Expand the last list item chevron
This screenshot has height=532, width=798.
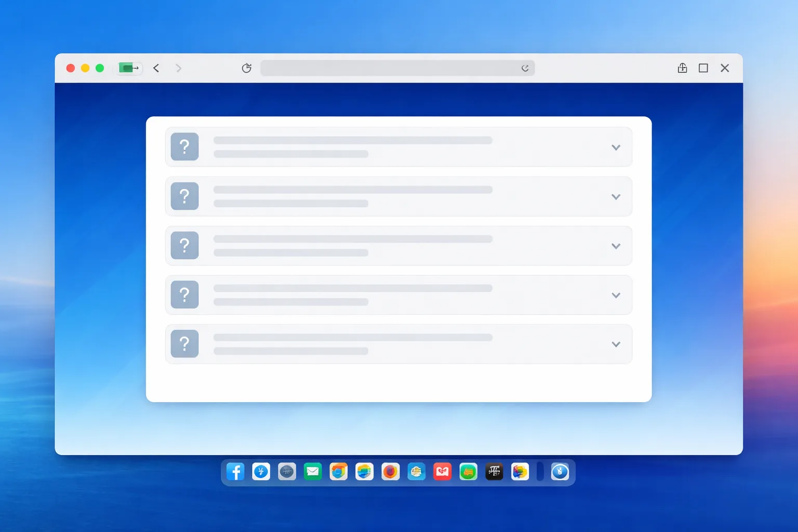click(616, 344)
